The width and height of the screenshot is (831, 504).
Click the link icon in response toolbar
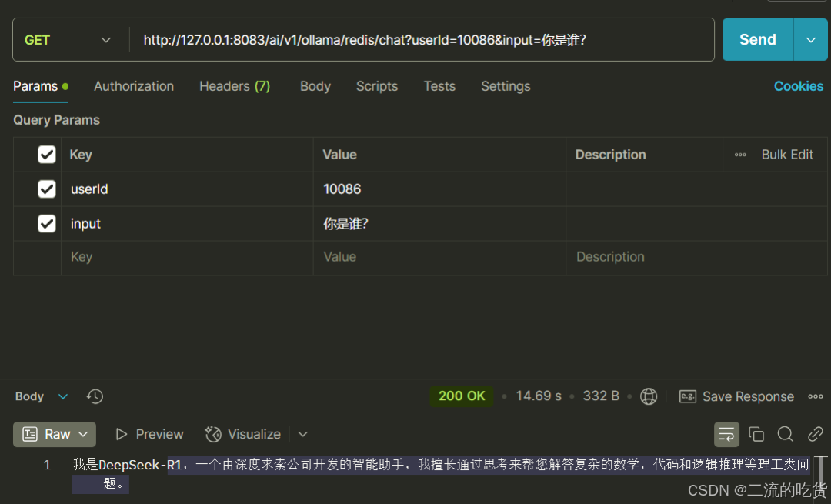[815, 434]
